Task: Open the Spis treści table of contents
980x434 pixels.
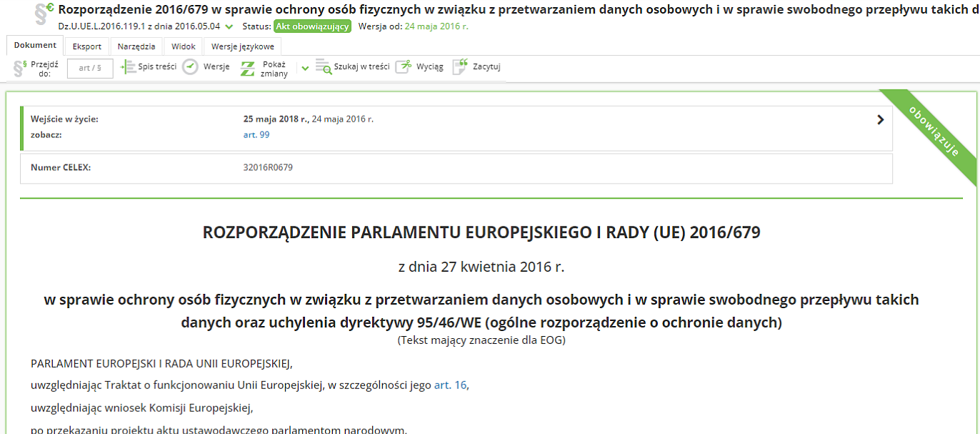Action: point(149,67)
